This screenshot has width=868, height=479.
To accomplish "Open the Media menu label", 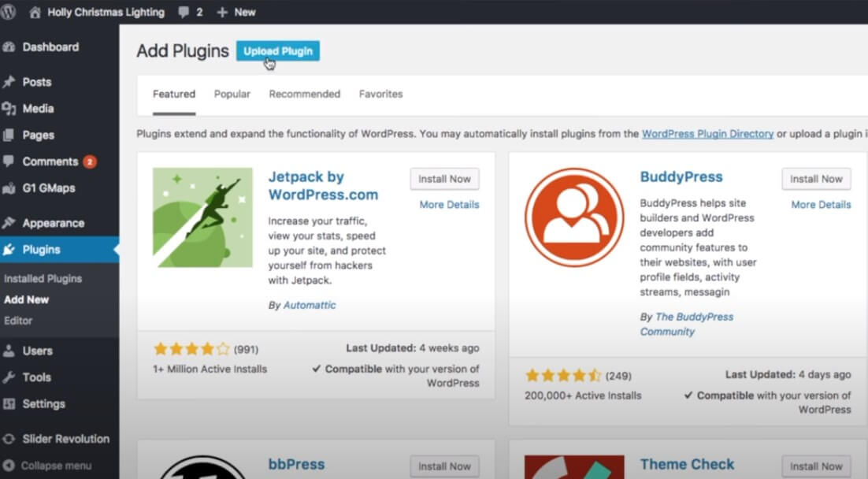I will click(x=38, y=109).
